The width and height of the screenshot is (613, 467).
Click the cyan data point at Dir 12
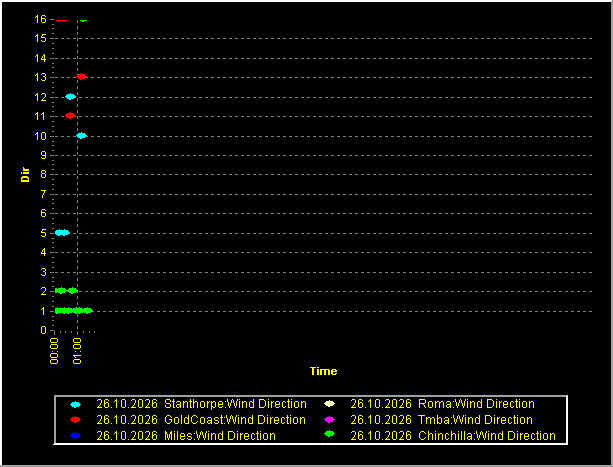[70, 97]
